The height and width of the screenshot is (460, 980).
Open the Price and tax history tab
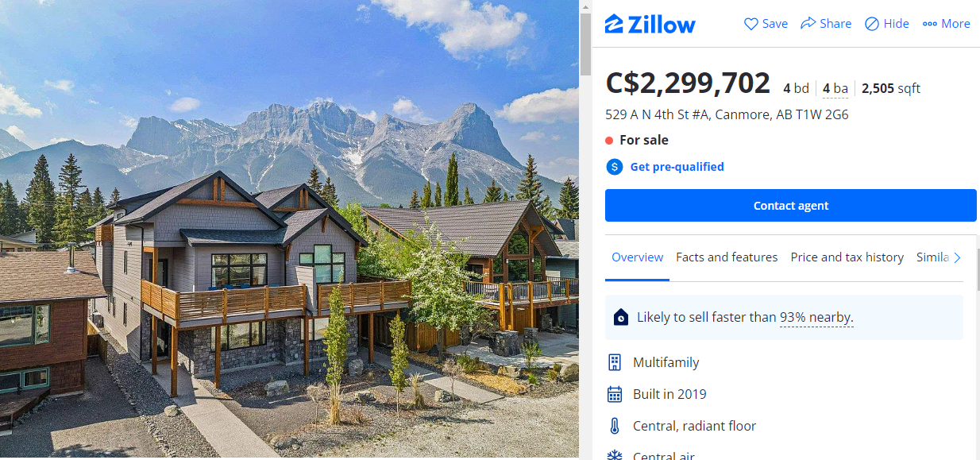pos(847,257)
